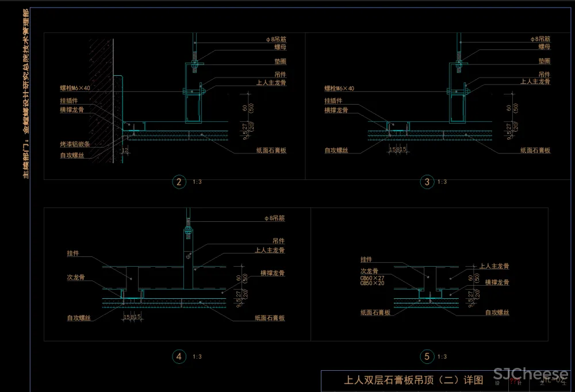This screenshot has height=392, width=575.
Task: Select the main keel channel in detail 3
Action: click(x=457, y=106)
